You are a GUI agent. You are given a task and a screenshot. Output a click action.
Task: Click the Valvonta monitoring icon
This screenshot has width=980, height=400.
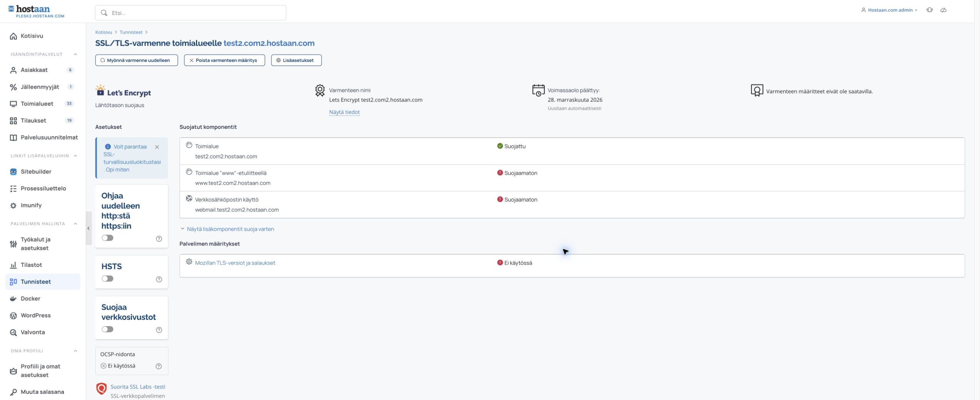click(x=13, y=332)
